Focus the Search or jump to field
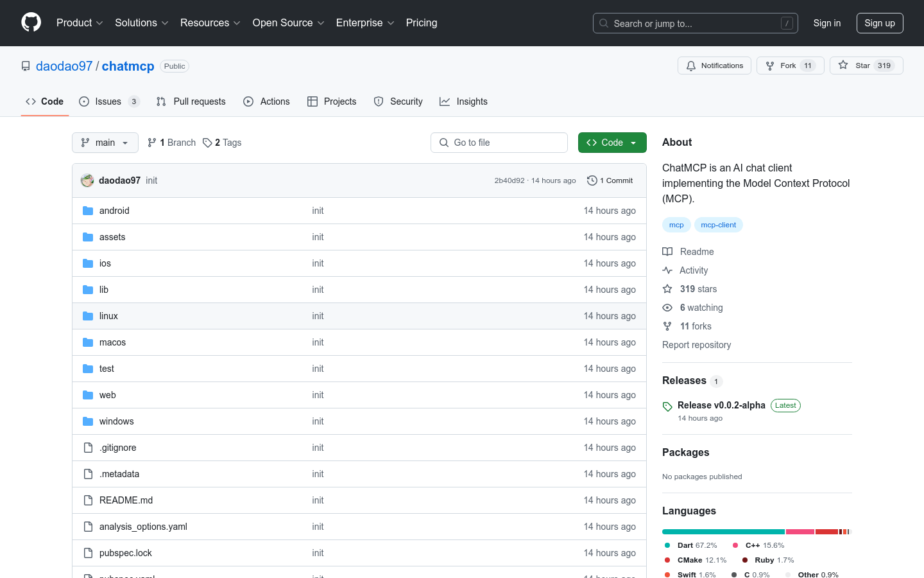This screenshot has width=924, height=578. 696,23
